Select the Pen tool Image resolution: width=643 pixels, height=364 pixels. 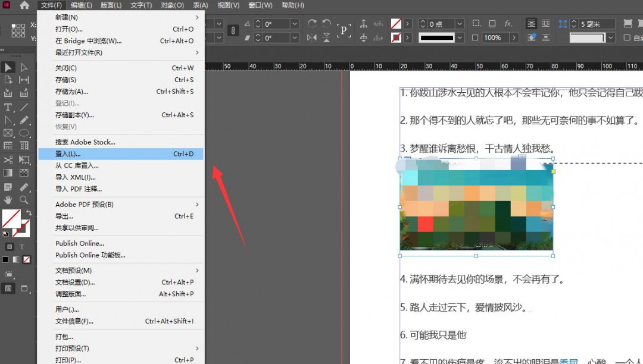pos(7,119)
